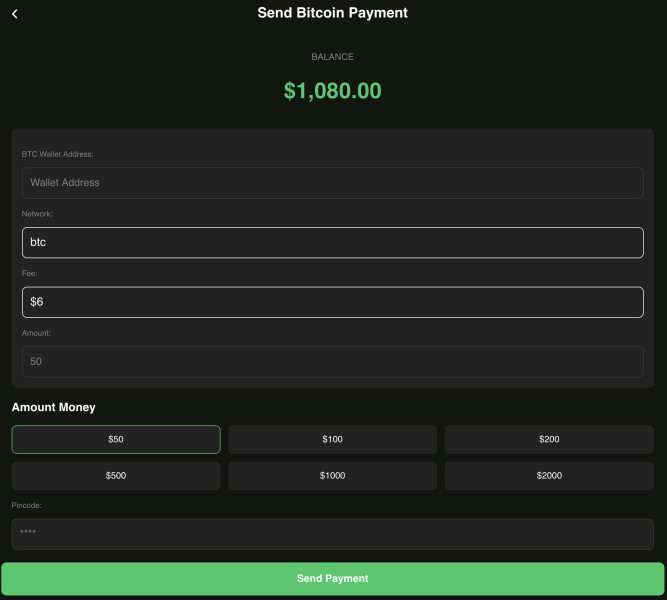Focus the Network field containing btc
Screen dimensions: 667x600
coord(332,243)
